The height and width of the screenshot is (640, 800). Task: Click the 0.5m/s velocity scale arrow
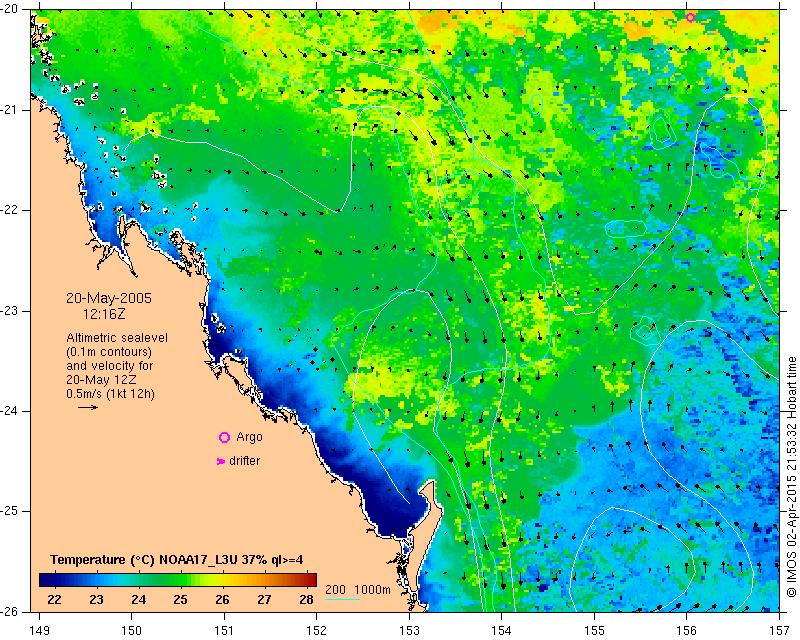[x=88, y=407]
